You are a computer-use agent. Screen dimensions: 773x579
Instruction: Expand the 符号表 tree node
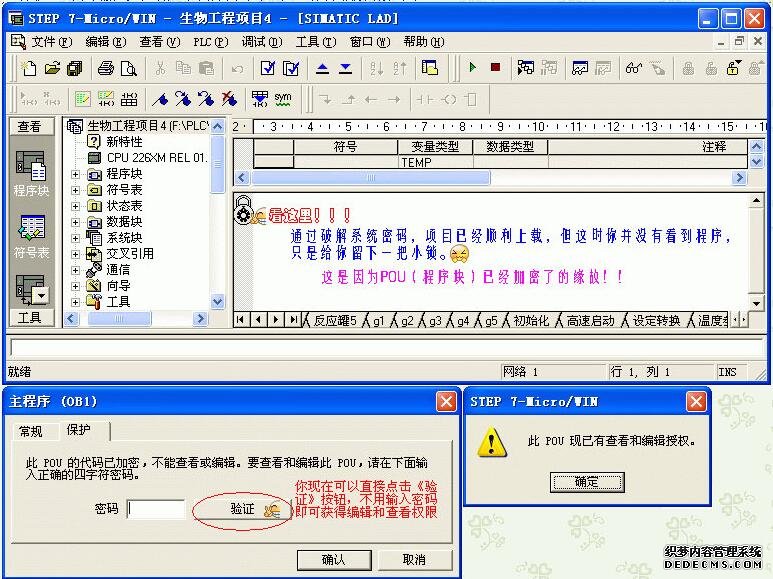pos(75,190)
